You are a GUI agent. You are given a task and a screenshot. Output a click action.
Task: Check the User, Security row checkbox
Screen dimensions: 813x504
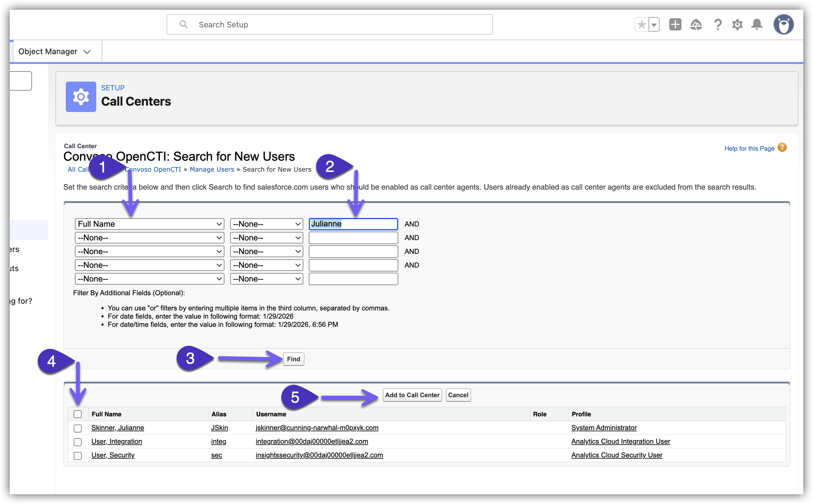[x=78, y=455]
